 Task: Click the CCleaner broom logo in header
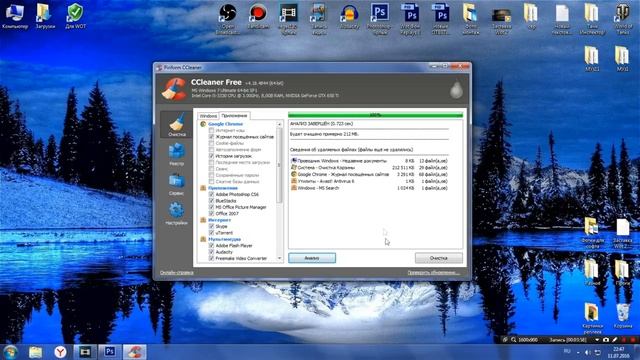(174, 89)
